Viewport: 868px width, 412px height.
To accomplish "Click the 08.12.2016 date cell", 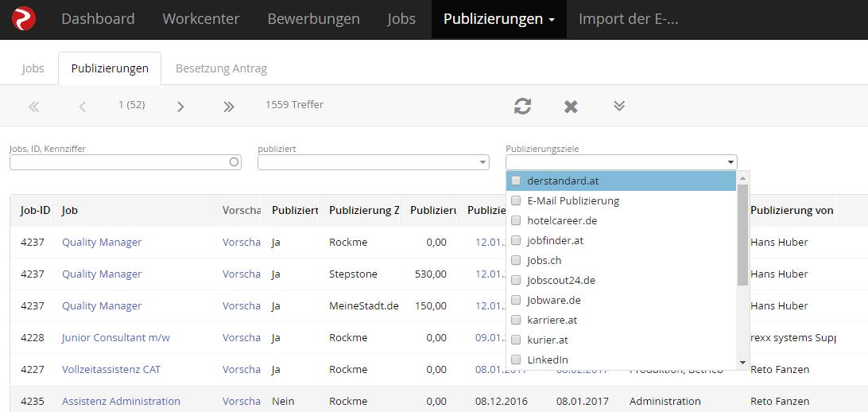I will point(502,402).
